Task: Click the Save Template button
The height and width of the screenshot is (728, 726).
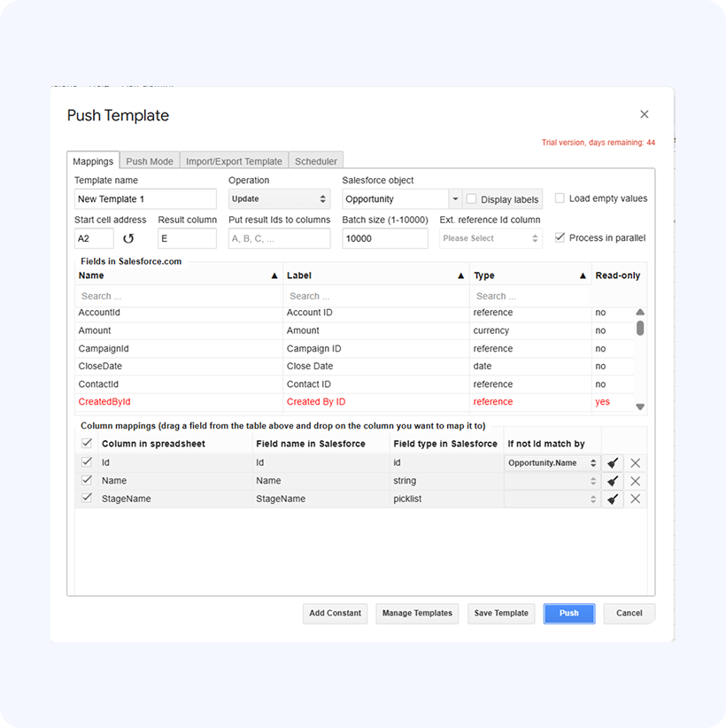Action: [501, 613]
